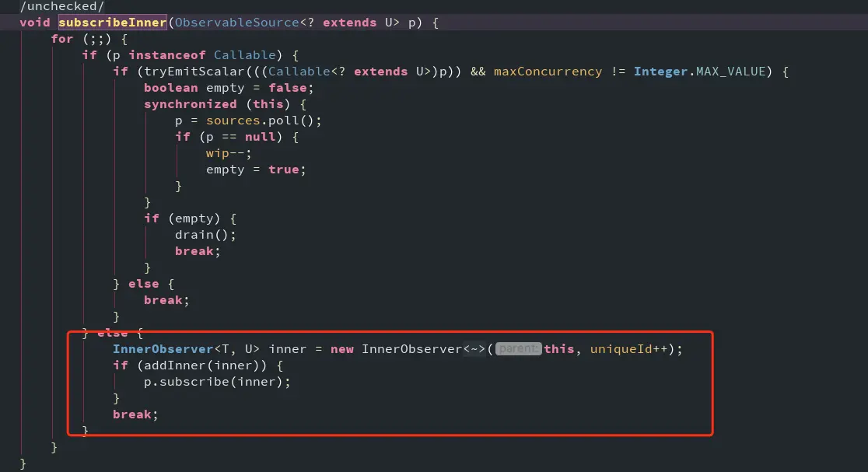868x472 pixels.
Task: Click 'empty = true' assignment
Action: coord(256,170)
